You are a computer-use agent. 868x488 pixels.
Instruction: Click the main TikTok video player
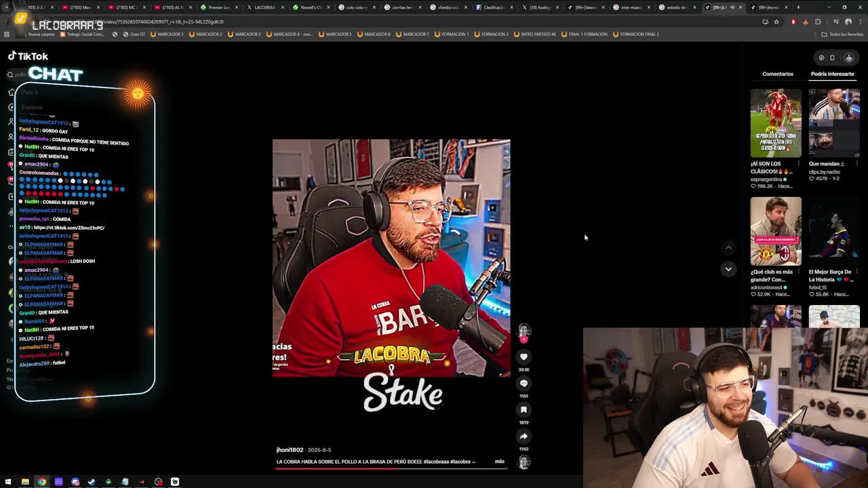[x=391, y=258]
